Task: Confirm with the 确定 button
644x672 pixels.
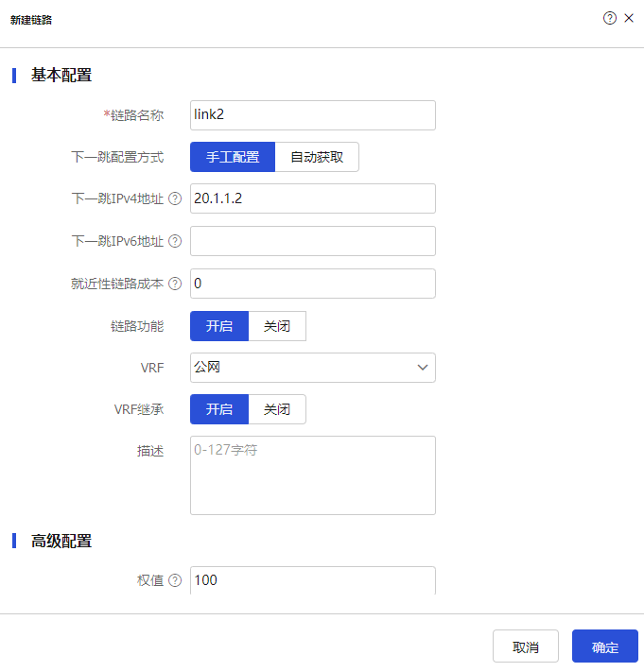Action: 605,646
